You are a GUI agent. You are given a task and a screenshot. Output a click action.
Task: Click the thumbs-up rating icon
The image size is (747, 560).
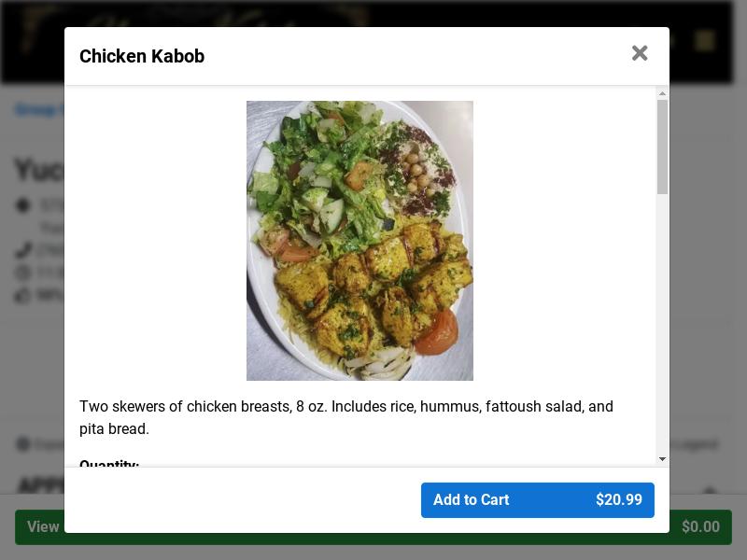[x=22, y=295]
